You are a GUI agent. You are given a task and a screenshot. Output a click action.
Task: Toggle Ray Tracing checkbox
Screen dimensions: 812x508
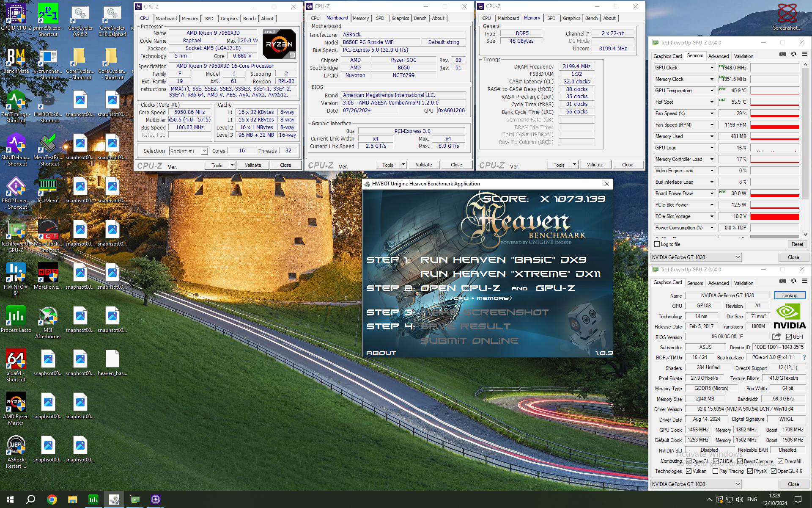click(715, 471)
